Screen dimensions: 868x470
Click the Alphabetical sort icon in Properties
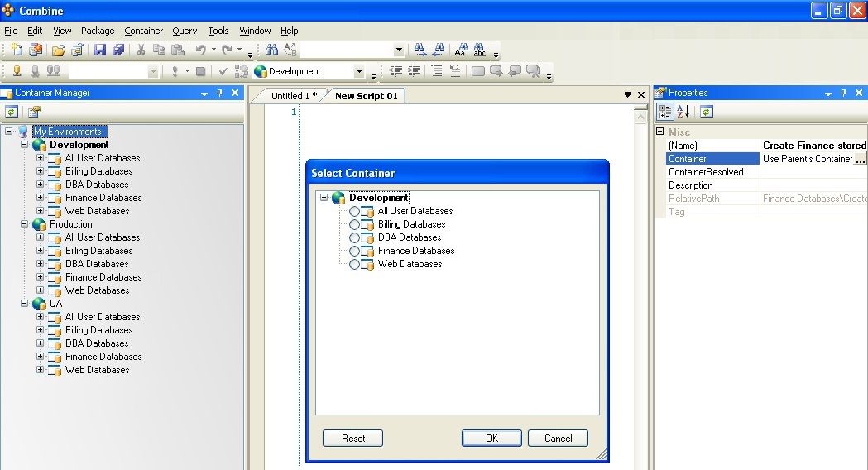tap(683, 112)
